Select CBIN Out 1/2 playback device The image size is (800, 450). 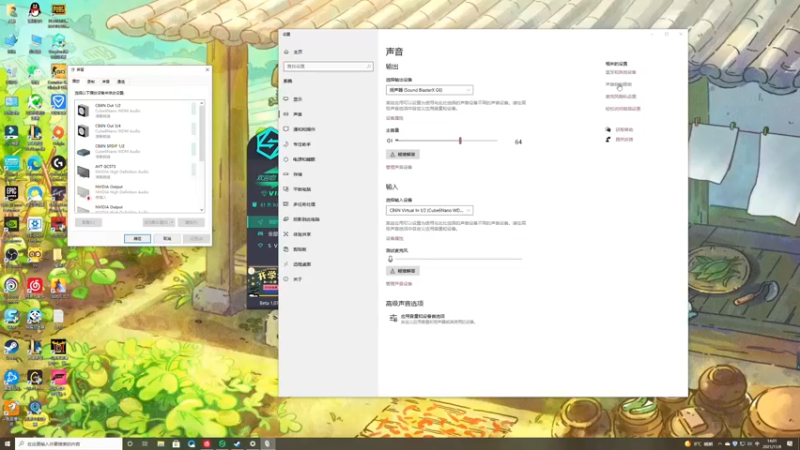(136, 111)
